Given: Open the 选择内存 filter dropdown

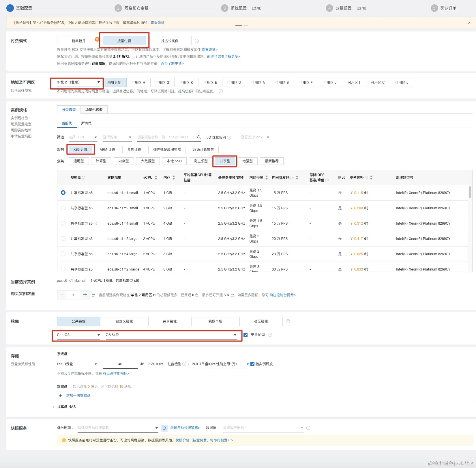Looking at the screenshot, I should click(117, 137).
